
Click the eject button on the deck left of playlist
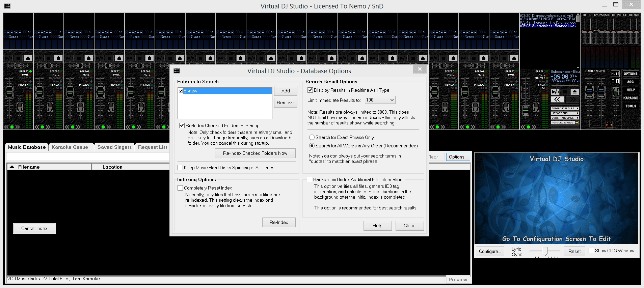[x=514, y=58]
